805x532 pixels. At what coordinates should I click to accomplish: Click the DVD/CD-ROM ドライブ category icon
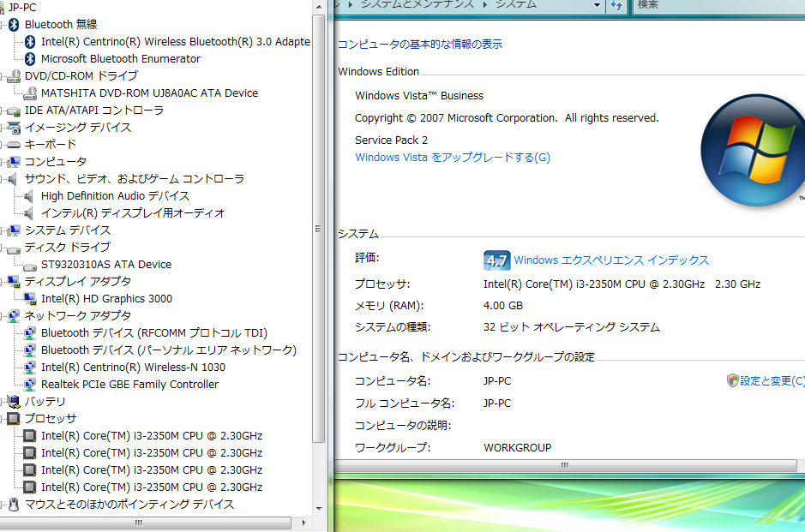click(x=14, y=76)
